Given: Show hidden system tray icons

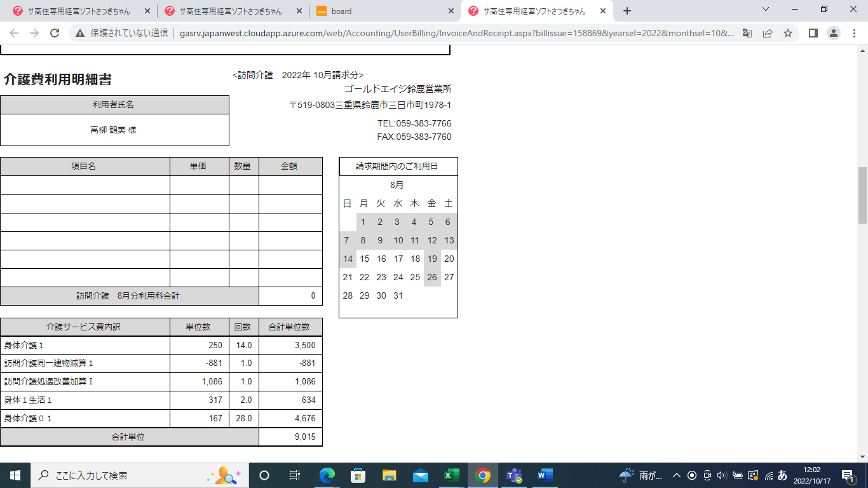Looking at the screenshot, I should coord(676,475).
